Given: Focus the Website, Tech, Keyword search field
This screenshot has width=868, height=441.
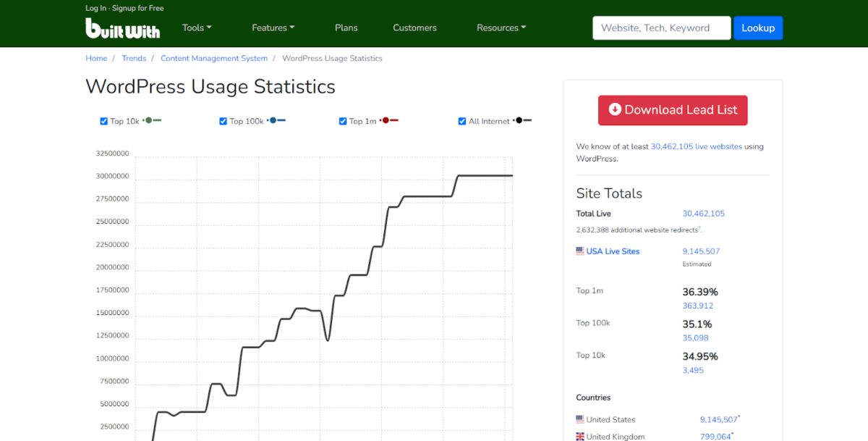Looking at the screenshot, I should point(661,28).
